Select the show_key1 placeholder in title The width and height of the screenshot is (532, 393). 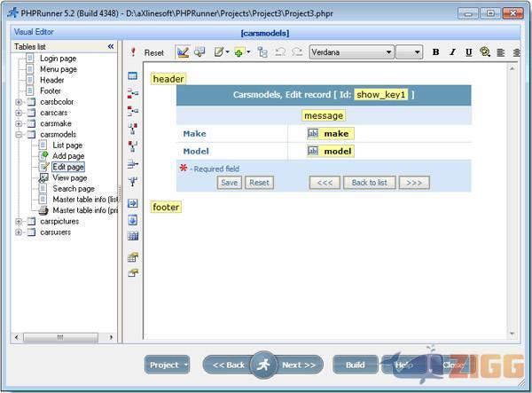click(x=381, y=95)
